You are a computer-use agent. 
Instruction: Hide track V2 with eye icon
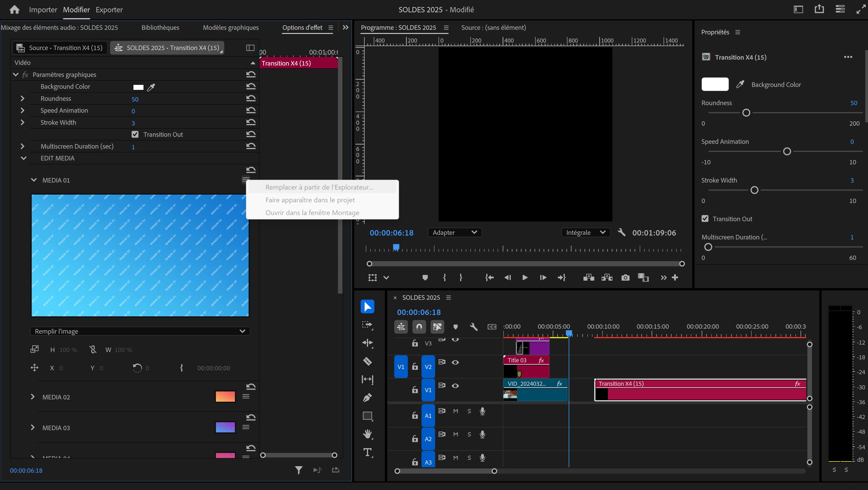point(455,362)
